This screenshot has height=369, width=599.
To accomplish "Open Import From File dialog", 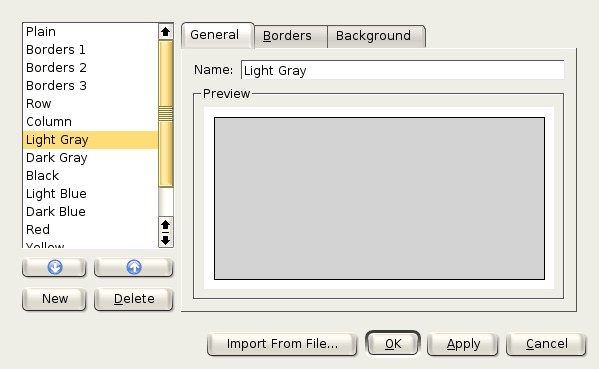I will pos(282,344).
